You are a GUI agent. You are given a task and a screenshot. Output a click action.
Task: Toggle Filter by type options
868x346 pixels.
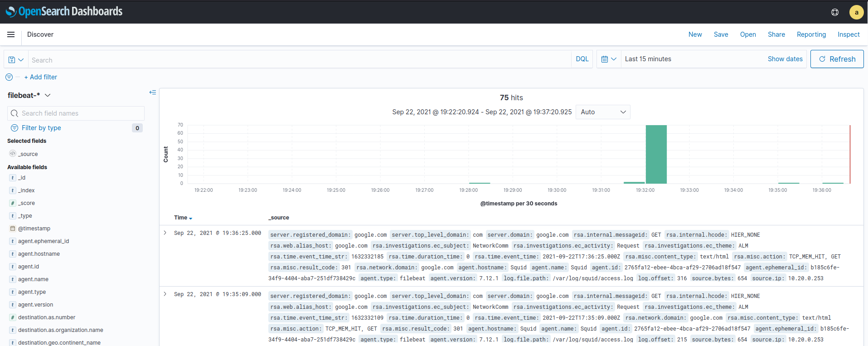point(41,128)
